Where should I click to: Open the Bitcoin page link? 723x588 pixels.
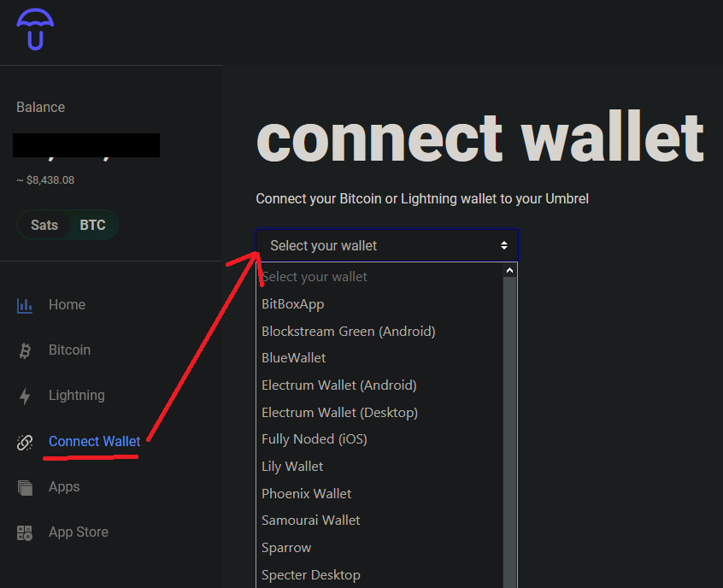[x=69, y=350]
